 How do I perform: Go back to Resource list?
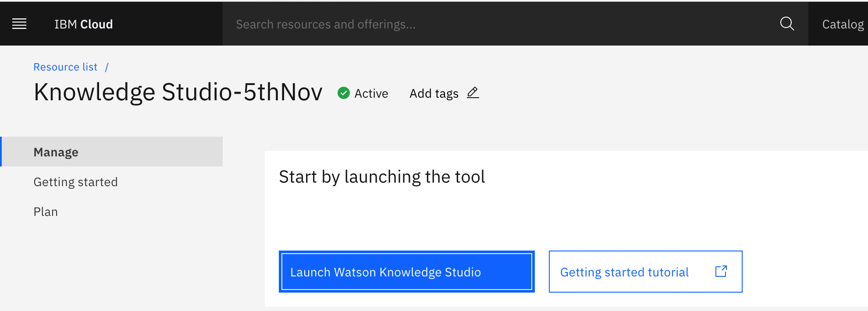point(65,67)
